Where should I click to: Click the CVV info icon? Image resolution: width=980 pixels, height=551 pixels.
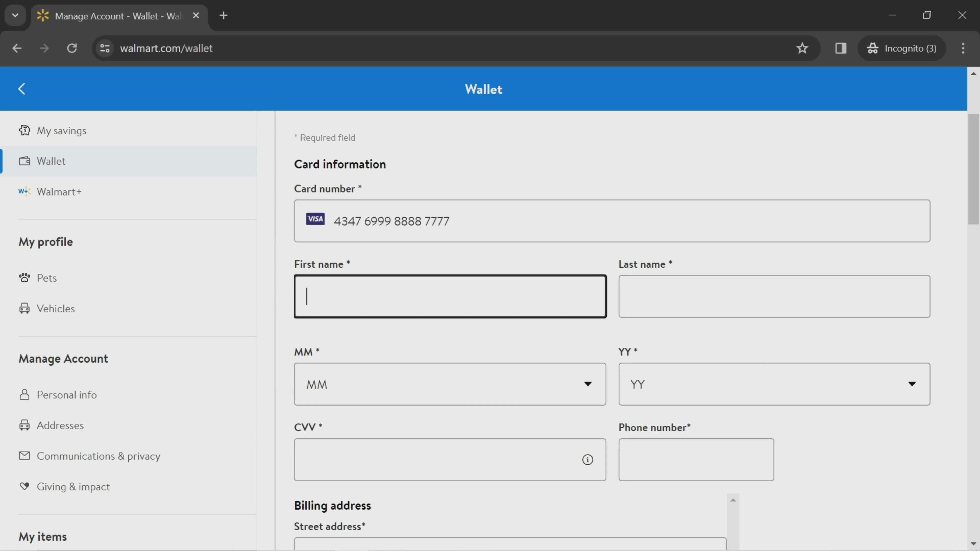click(x=587, y=460)
